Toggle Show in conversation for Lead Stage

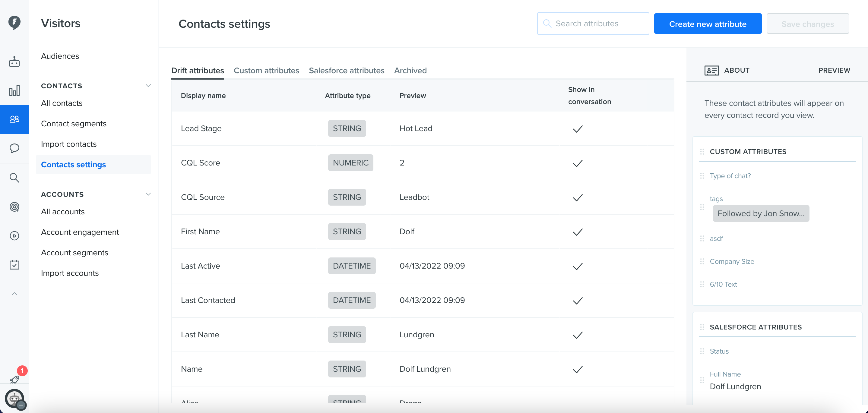click(x=578, y=129)
